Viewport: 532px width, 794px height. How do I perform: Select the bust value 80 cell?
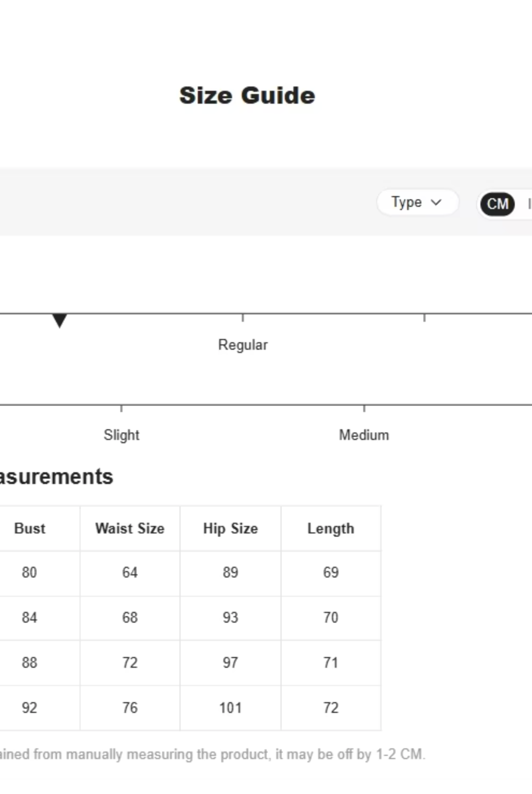coord(30,573)
